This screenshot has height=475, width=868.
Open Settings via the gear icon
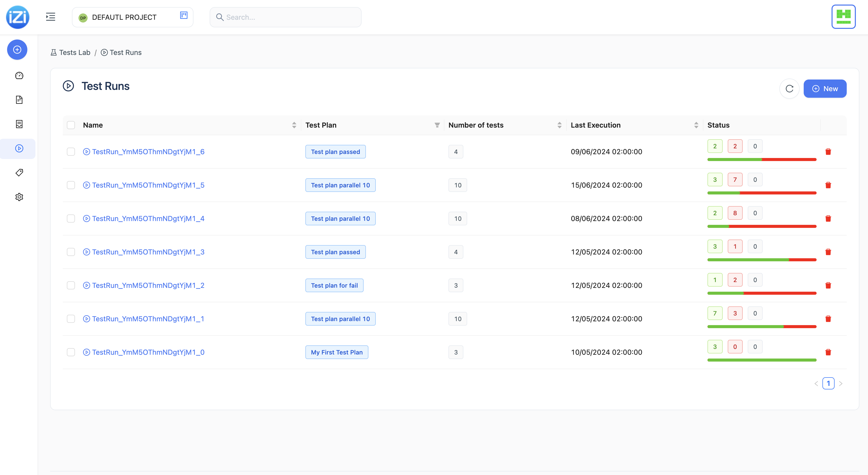pyautogui.click(x=19, y=197)
